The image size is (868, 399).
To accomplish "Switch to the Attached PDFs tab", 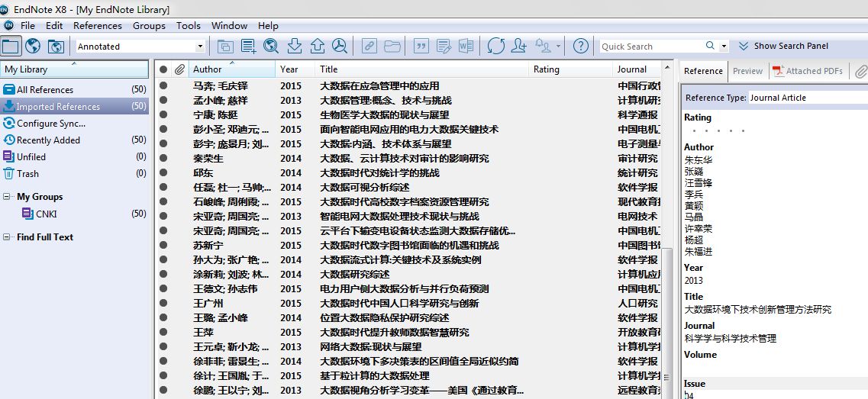I will pos(808,71).
